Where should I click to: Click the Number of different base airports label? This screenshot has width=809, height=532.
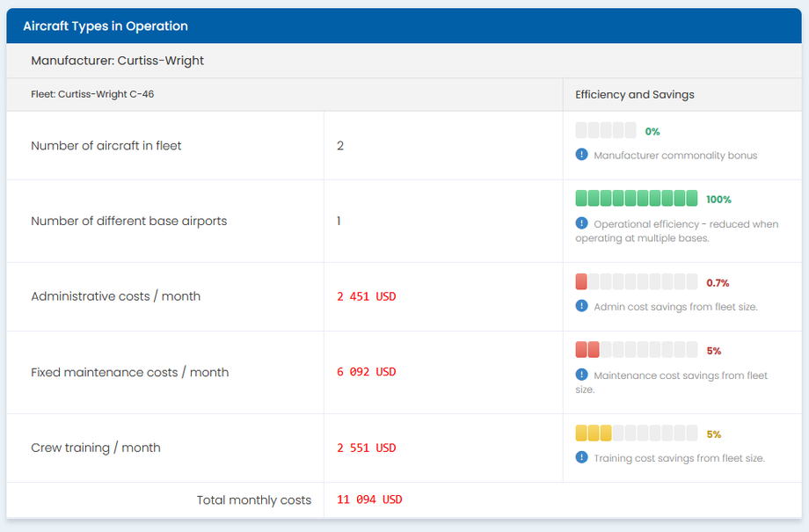(129, 221)
